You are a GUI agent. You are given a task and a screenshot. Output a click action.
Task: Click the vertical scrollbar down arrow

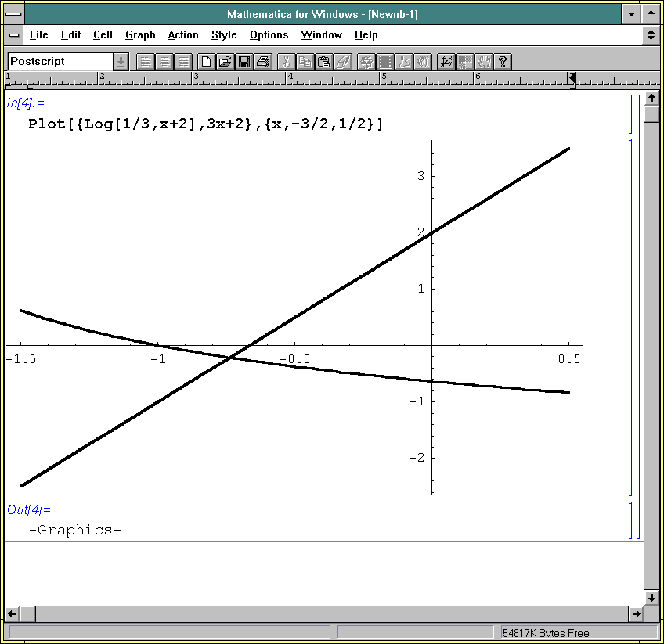651,597
